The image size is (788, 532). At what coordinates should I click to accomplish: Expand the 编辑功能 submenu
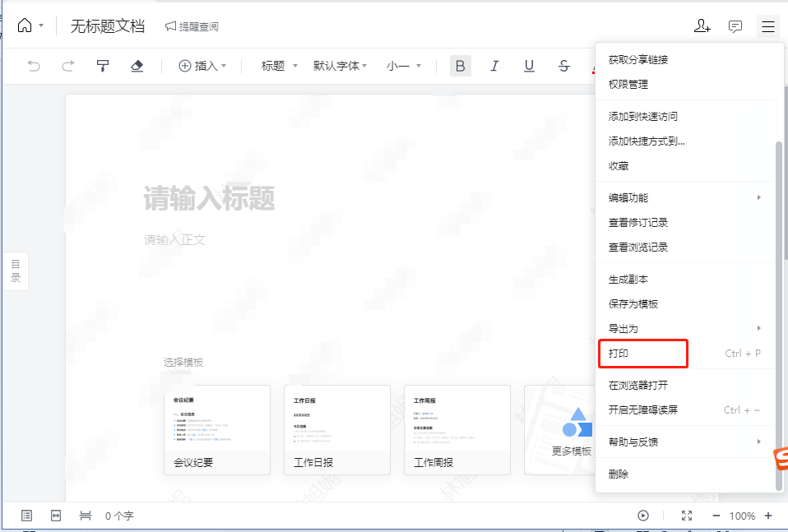tap(685, 198)
